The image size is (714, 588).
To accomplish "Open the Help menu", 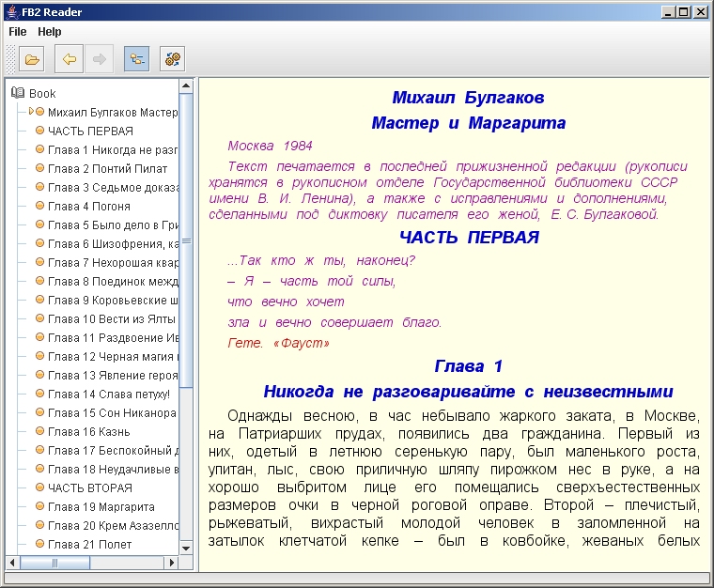I will click(x=49, y=32).
